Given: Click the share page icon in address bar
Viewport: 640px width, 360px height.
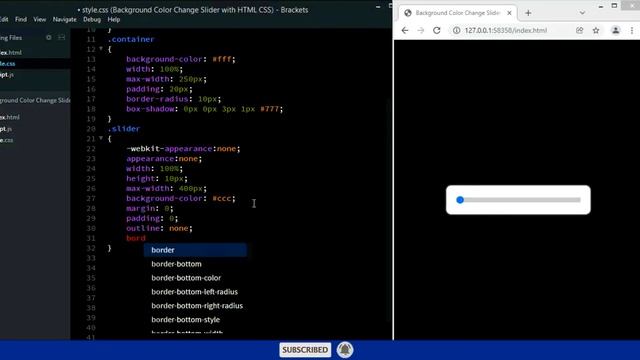Looking at the screenshot, I should click(580, 30).
